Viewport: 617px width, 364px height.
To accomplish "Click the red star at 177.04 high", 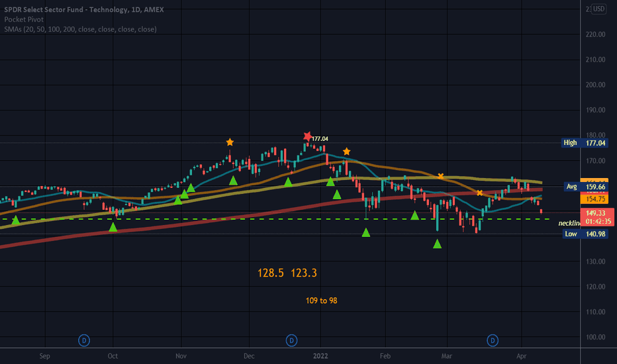I will point(308,136).
